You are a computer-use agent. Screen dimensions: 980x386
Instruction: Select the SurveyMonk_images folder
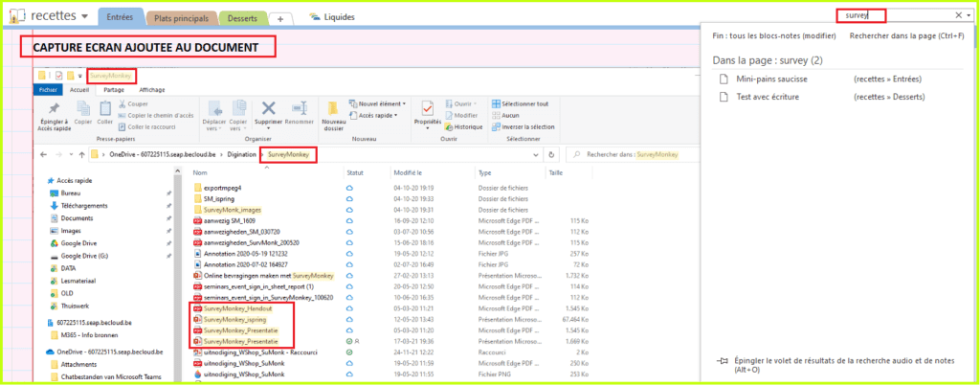click(232, 210)
